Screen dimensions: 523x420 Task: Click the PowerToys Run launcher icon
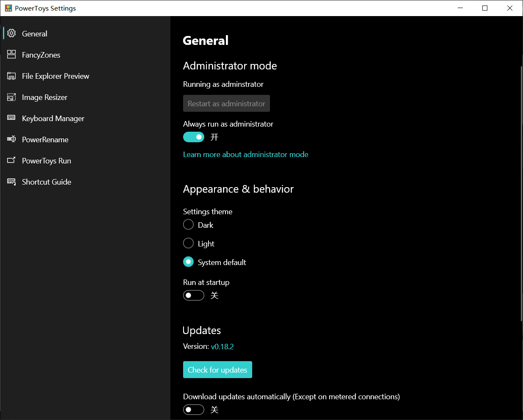pos(11,160)
